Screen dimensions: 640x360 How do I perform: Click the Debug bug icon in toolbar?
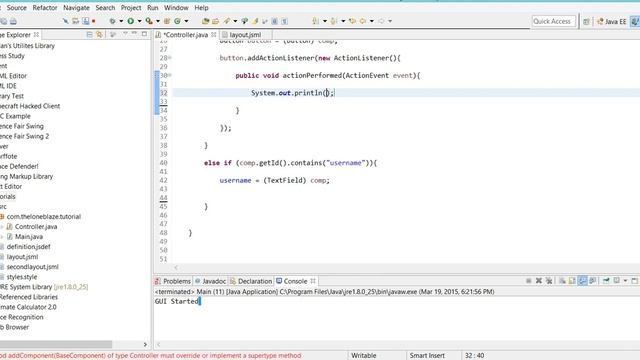pos(112,21)
